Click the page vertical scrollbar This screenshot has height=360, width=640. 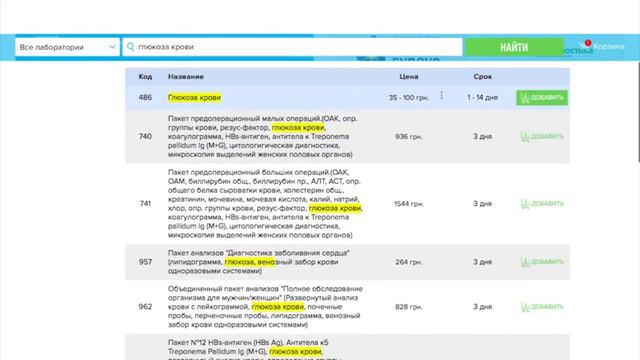click(x=638, y=112)
